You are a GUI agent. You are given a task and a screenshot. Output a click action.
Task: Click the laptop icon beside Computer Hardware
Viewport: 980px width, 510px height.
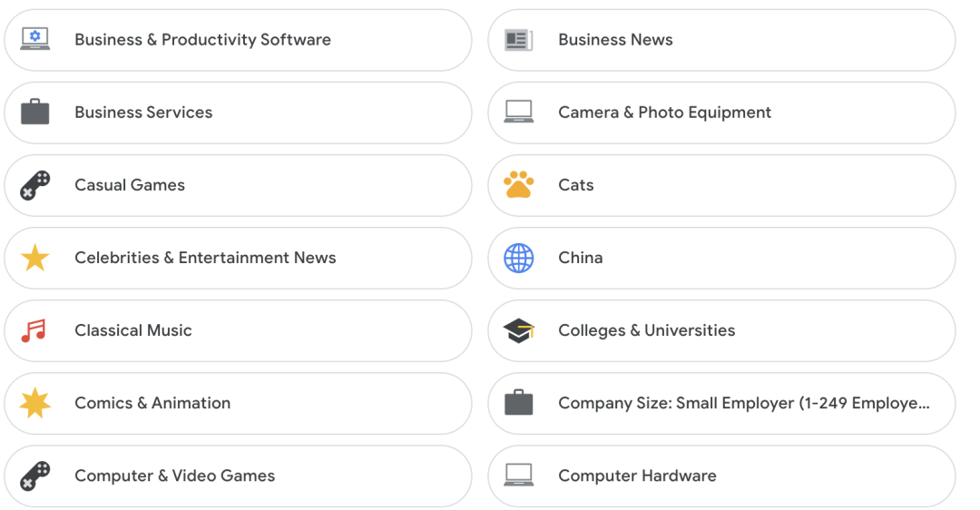(519, 475)
